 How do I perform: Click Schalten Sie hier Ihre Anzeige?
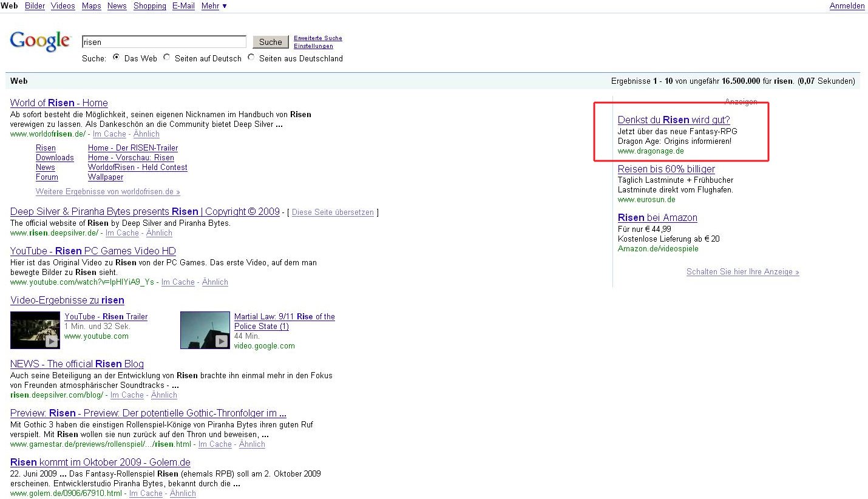point(743,272)
